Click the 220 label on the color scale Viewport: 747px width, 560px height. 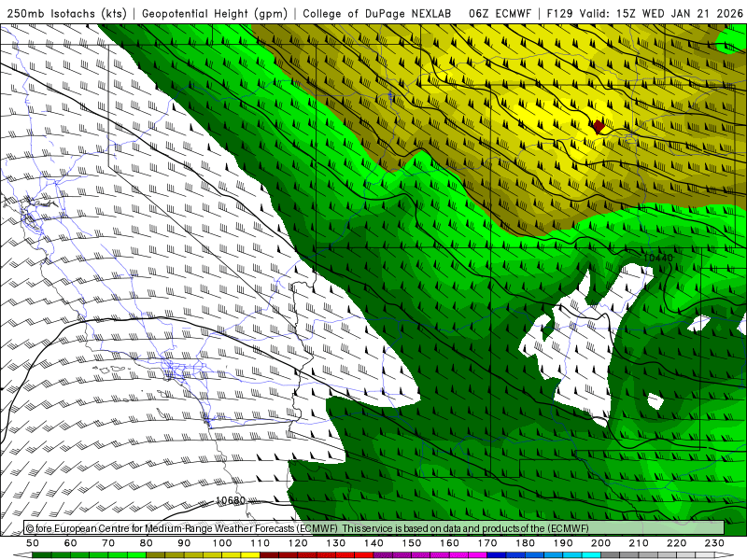point(677,543)
